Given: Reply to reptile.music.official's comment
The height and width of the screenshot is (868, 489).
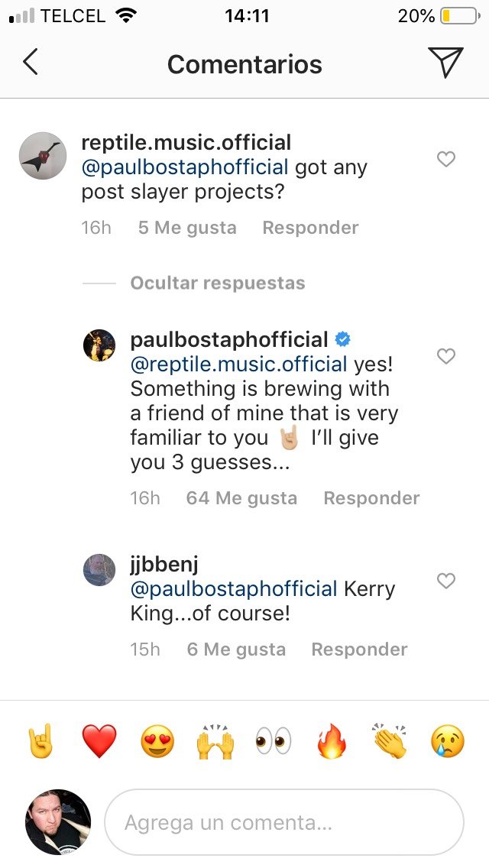Looking at the screenshot, I should coord(310,228).
